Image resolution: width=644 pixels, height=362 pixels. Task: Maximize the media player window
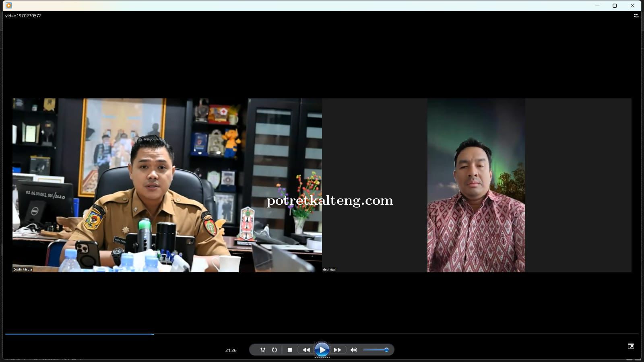(615, 6)
